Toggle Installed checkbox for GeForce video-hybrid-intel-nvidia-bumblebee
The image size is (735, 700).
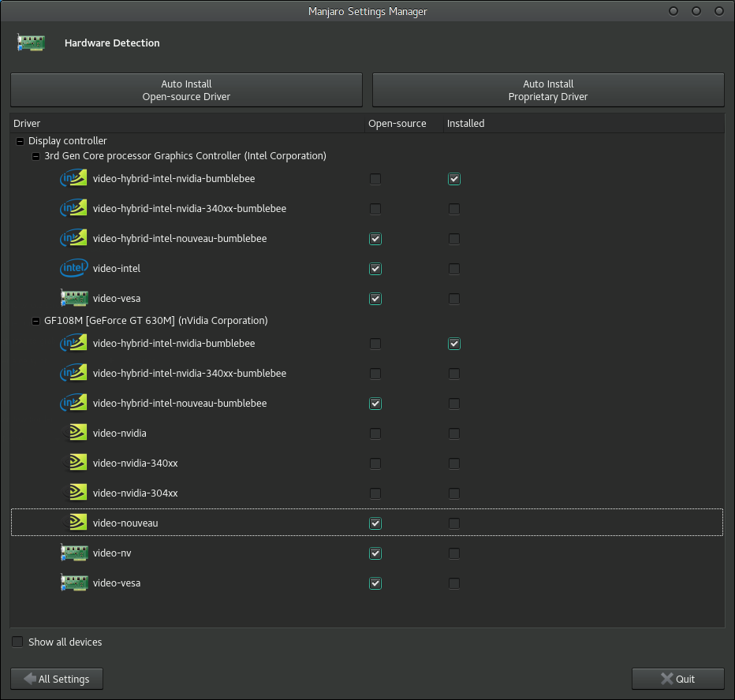pos(453,344)
